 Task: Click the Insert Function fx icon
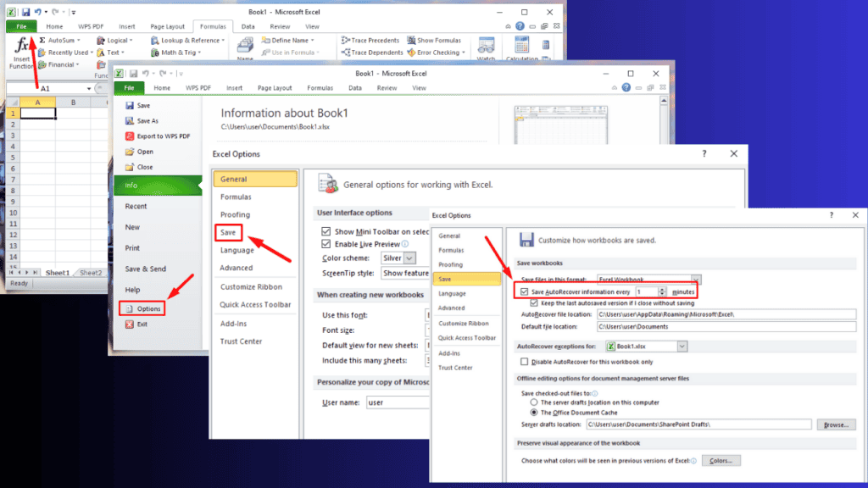[x=20, y=47]
